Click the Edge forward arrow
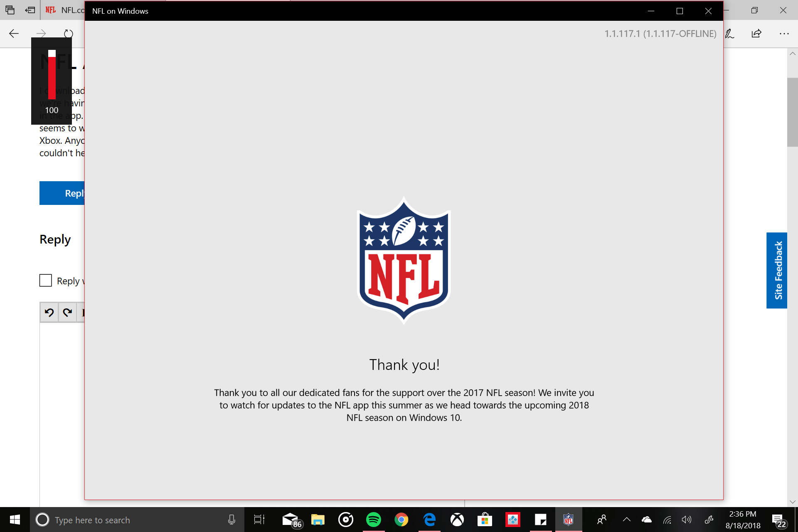This screenshot has width=798, height=532. pyautogui.click(x=41, y=34)
